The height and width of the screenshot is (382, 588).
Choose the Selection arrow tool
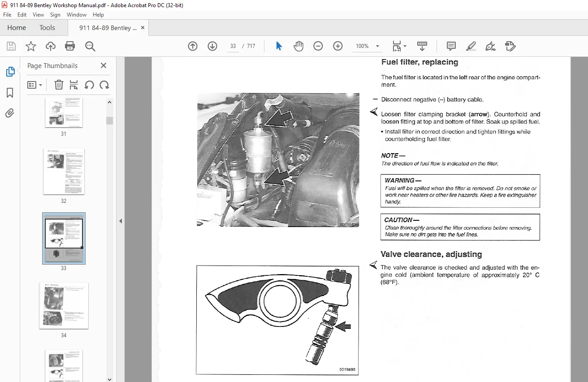279,46
